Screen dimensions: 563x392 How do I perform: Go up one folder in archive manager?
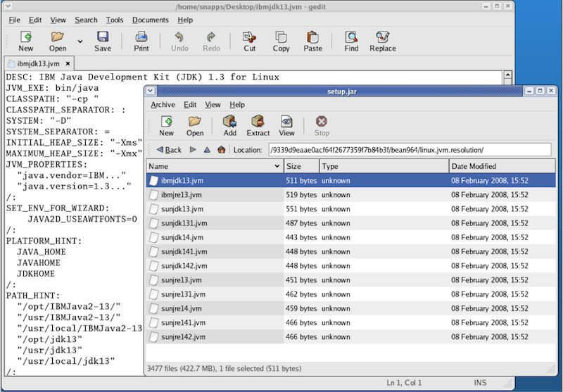pyautogui.click(x=207, y=150)
